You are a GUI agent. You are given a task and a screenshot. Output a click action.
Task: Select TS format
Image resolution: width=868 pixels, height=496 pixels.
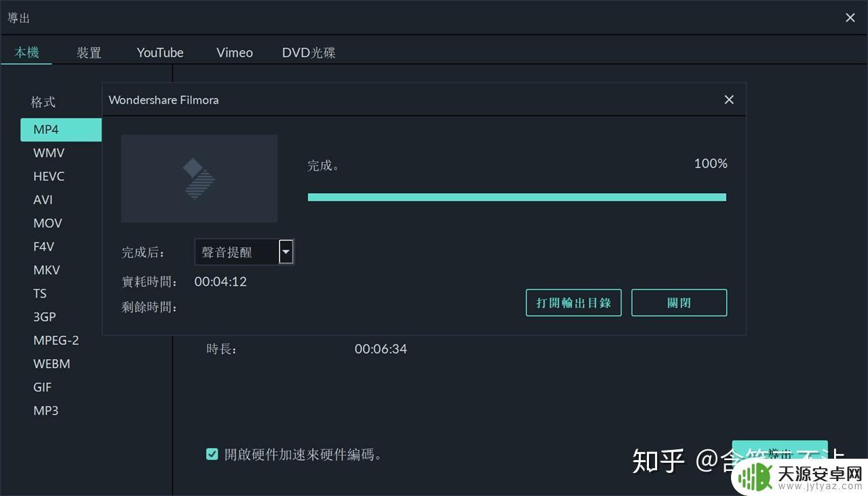(x=40, y=293)
